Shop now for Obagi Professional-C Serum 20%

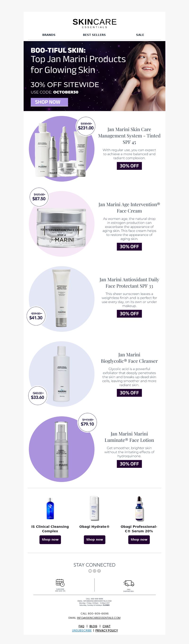[x=139, y=539]
